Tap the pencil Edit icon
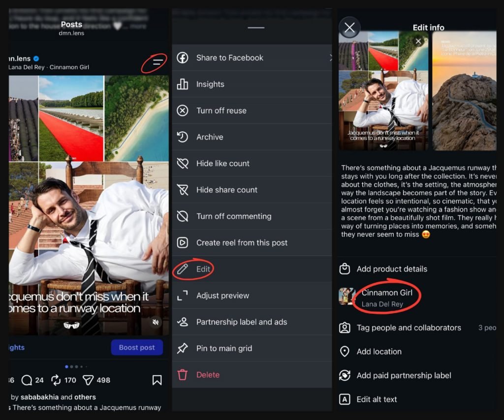This screenshot has width=504, height=420. (x=183, y=269)
